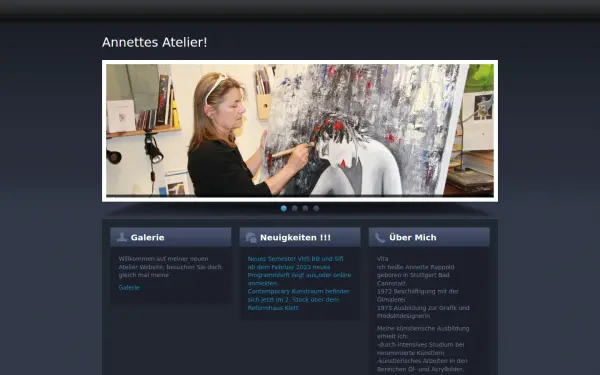Click the Vita text line
Screen dimensions: 600x375
pos(383,259)
